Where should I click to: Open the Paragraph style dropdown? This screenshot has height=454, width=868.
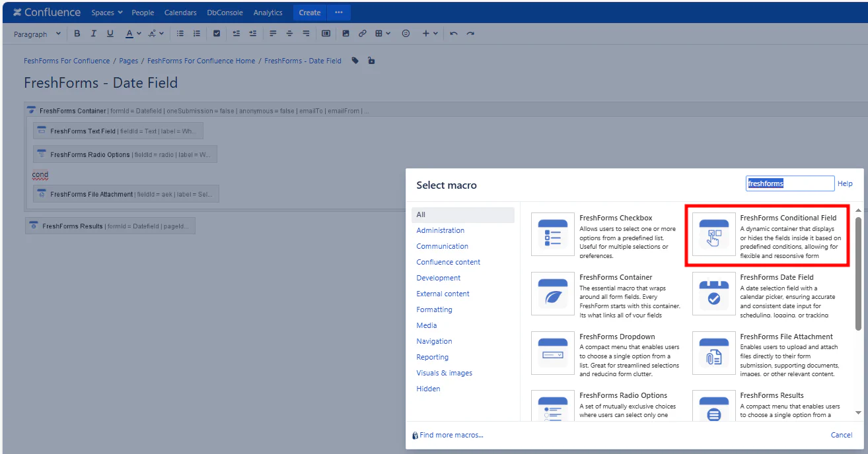point(36,33)
